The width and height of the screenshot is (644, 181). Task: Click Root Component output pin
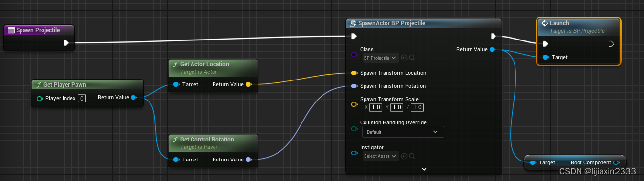616,162
